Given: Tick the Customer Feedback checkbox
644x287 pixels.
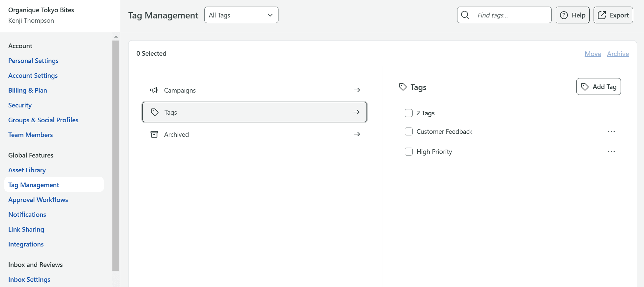Looking at the screenshot, I should 409,131.
